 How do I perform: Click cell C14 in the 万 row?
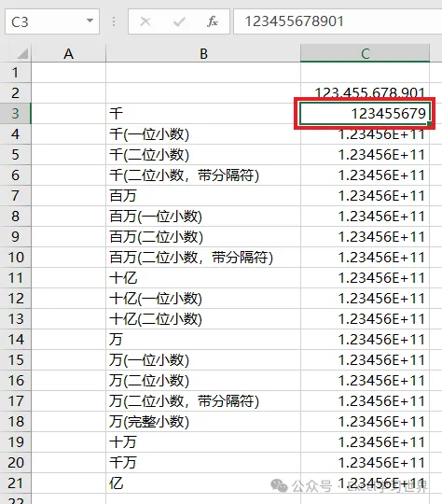(365, 340)
